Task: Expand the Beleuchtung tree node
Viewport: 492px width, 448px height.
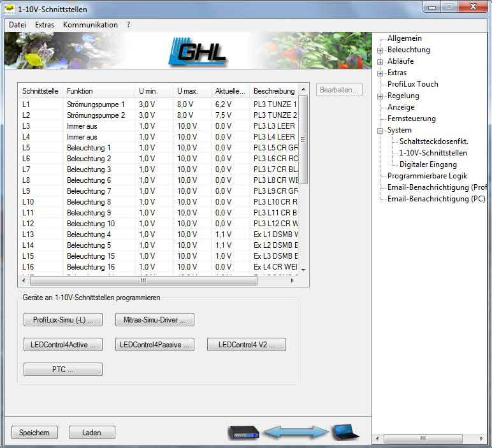Action: (380, 50)
